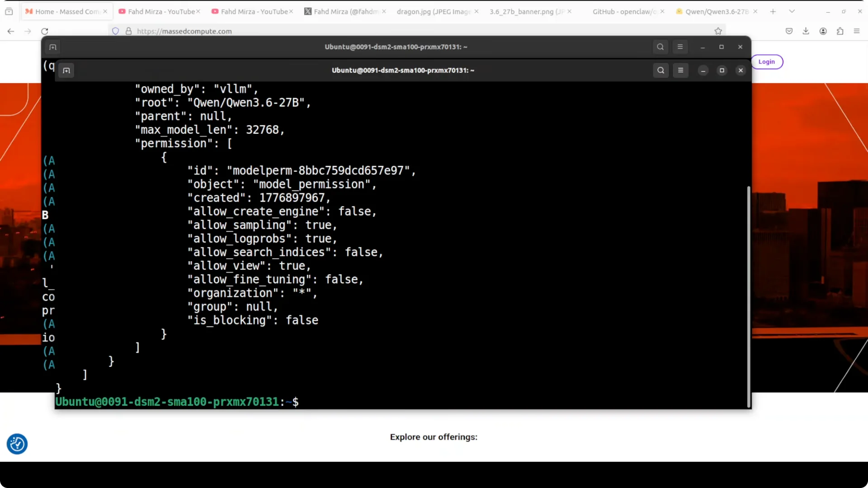Click the padlock site info icon

pyautogui.click(x=128, y=31)
